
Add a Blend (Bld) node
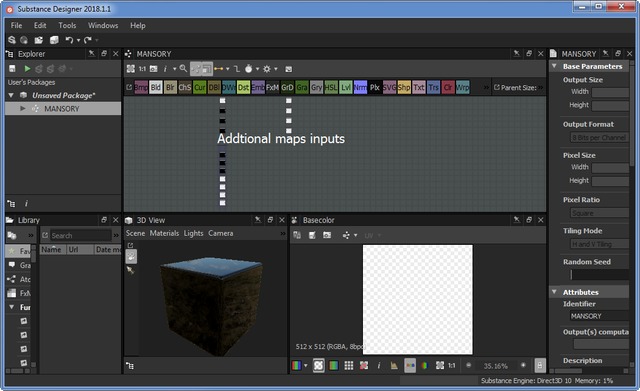point(156,87)
